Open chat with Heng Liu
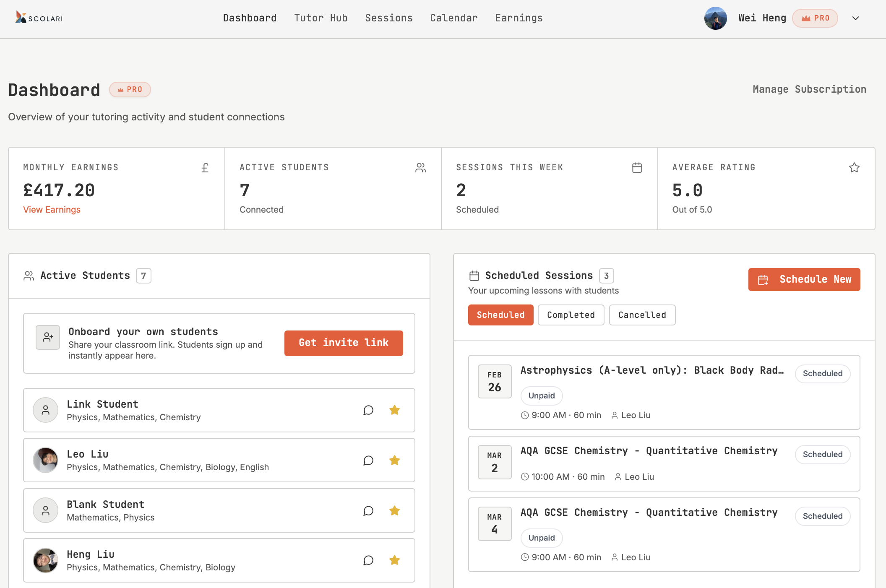Image resolution: width=886 pixels, height=588 pixels. coord(368,560)
